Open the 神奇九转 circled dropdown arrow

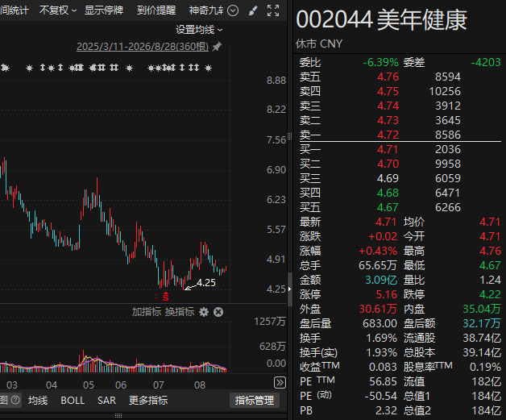point(233,10)
